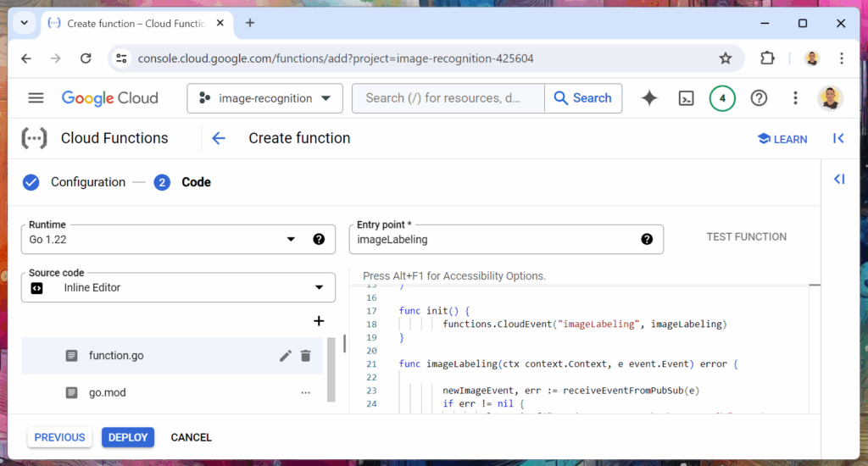Open the image-recognition project selector
This screenshot has width=868, height=466.
click(x=264, y=98)
